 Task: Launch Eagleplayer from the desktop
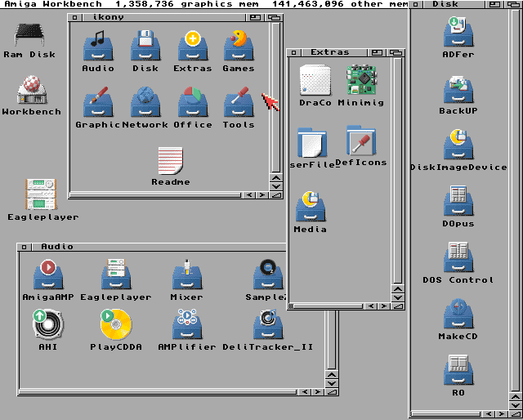coord(42,194)
